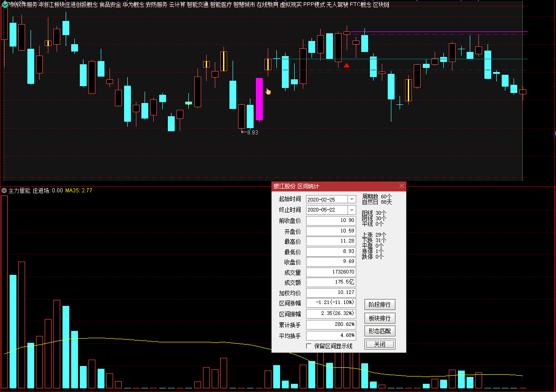Click the 智能交通 concept tag
Viewport: 556px width, 392px height.
click(197, 5)
